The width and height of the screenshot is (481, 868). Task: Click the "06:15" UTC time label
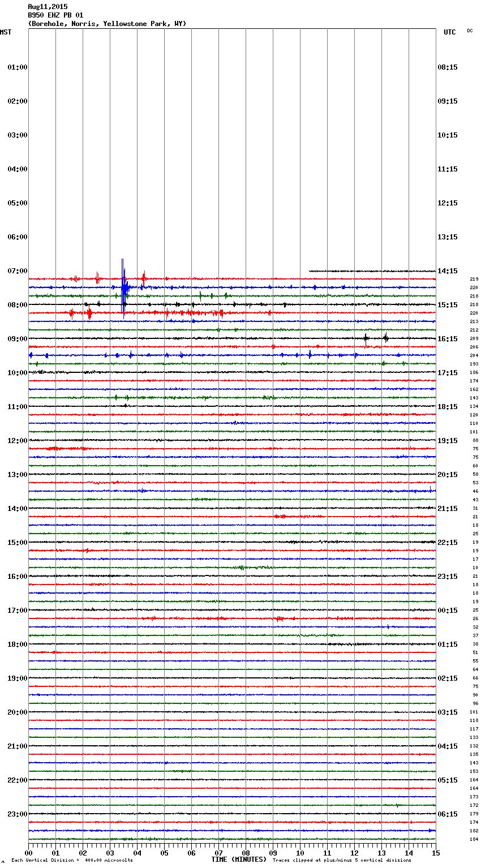tap(448, 814)
